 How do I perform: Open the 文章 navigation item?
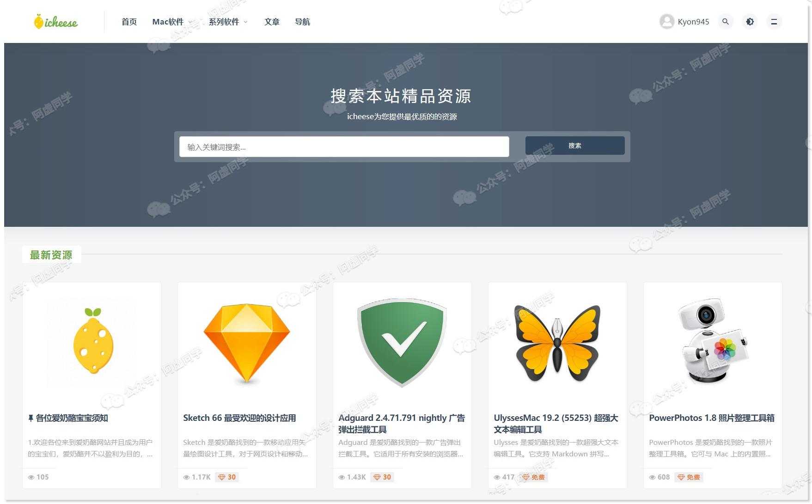pyautogui.click(x=272, y=22)
